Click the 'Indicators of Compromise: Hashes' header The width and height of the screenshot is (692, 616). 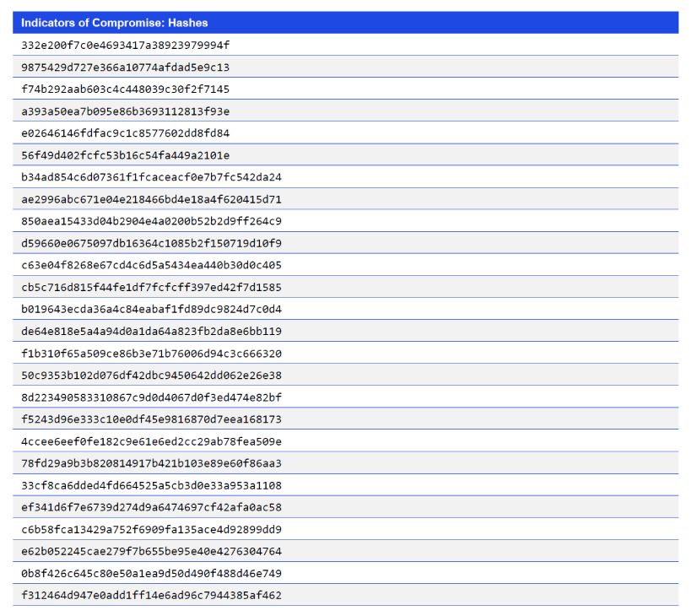click(115, 23)
